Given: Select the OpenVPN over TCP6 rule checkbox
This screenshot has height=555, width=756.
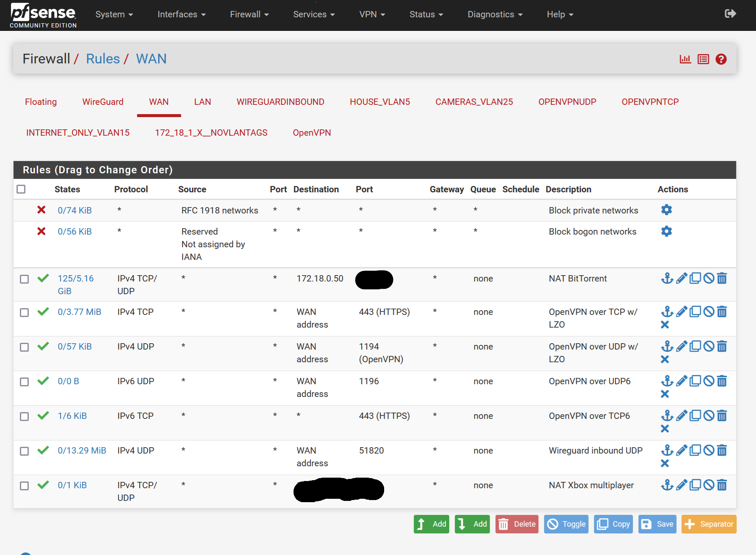Looking at the screenshot, I should click(25, 416).
